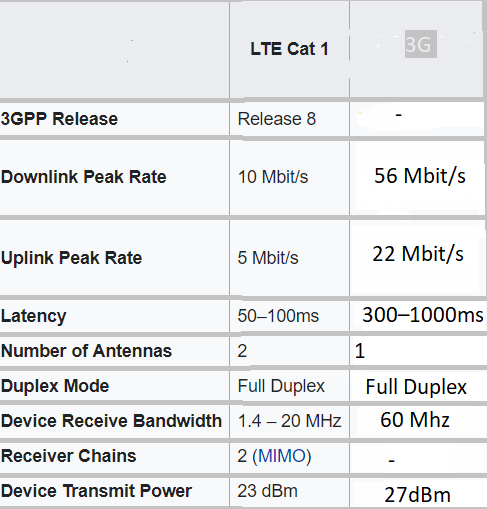Select the Device Transmit Power label
Screen dimensions: 487x509
(96, 491)
